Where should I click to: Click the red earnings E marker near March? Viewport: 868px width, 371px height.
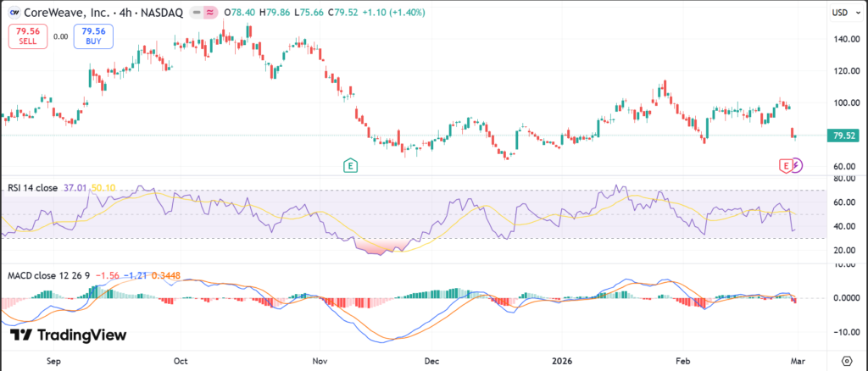(786, 164)
